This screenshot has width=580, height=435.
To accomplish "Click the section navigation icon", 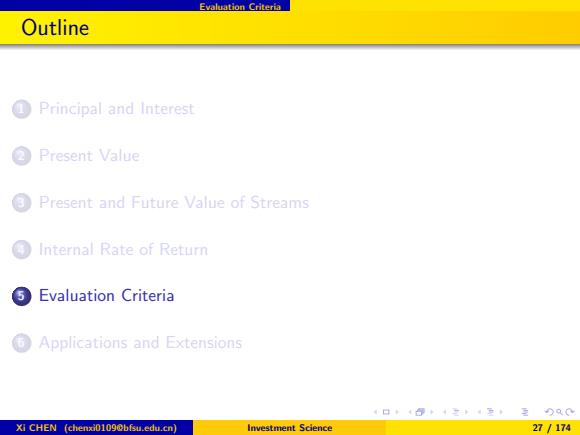I will coord(490,412).
